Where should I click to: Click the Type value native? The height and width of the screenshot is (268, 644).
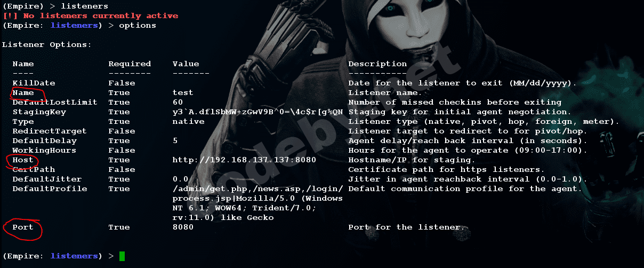[188, 121]
